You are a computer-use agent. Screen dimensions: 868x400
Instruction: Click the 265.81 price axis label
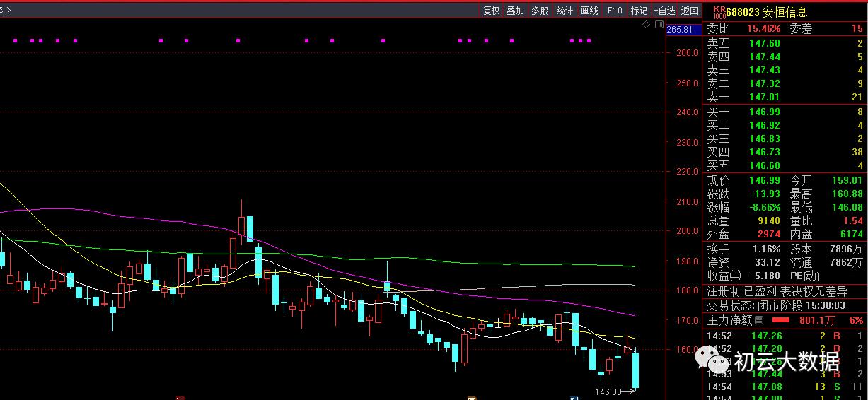[x=679, y=29]
